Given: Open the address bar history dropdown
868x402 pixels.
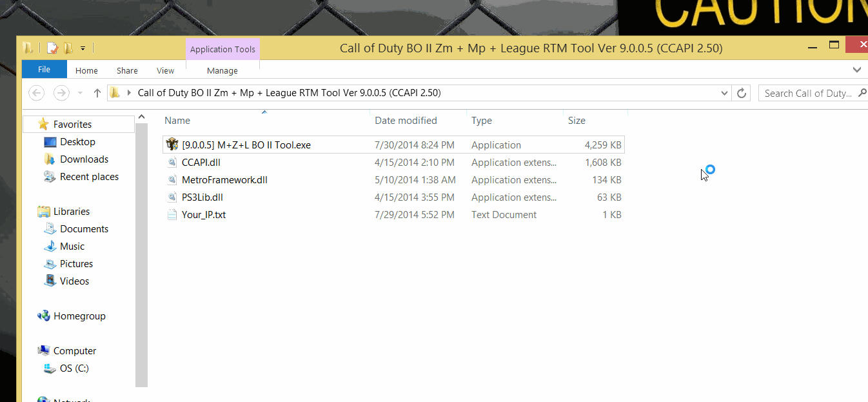Looking at the screenshot, I should [725, 93].
